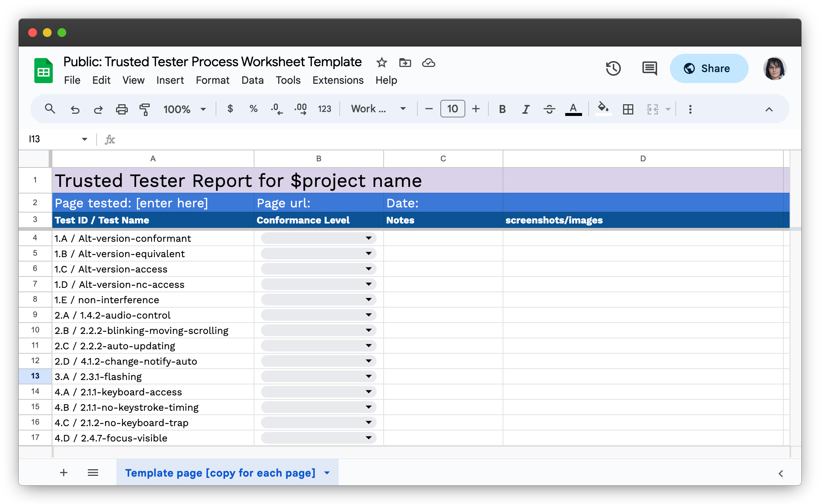
Task: Click the cloud save status icon
Action: point(428,63)
